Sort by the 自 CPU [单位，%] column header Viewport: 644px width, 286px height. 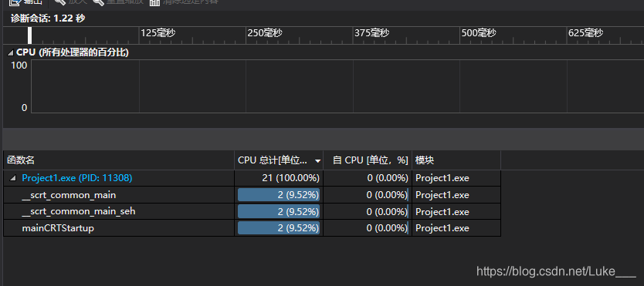coord(368,160)
